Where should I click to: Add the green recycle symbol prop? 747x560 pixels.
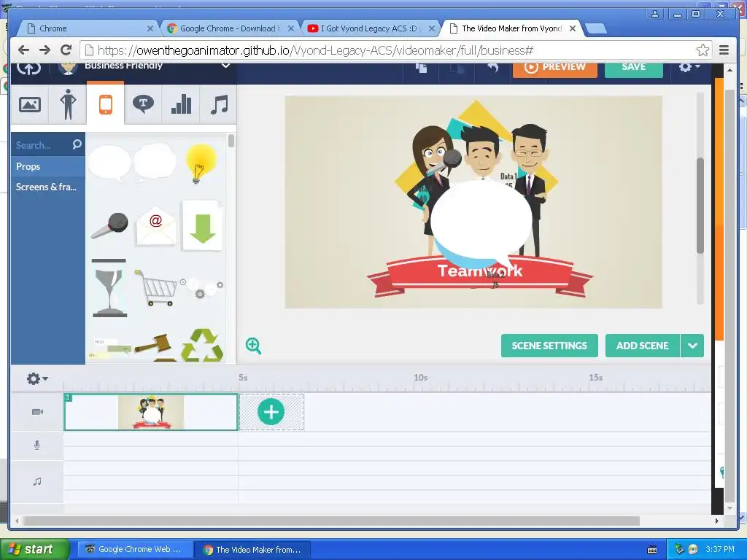pyautogui.click(x=202, y=345)
